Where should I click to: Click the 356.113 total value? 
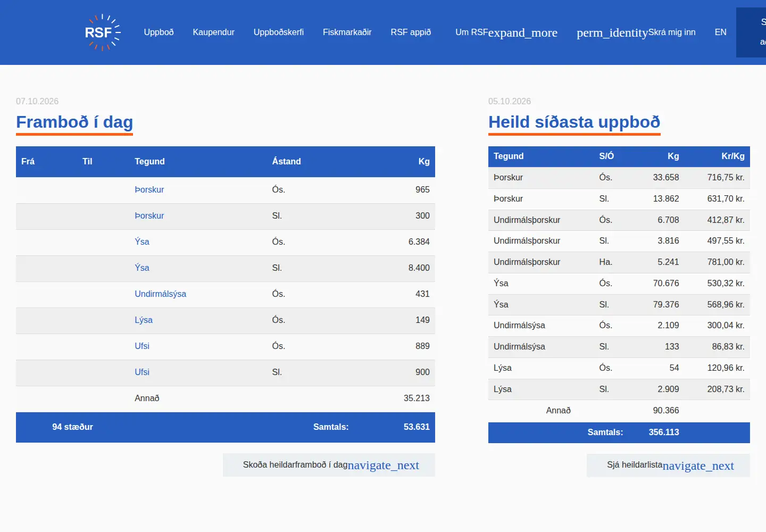tap(664, 433)
